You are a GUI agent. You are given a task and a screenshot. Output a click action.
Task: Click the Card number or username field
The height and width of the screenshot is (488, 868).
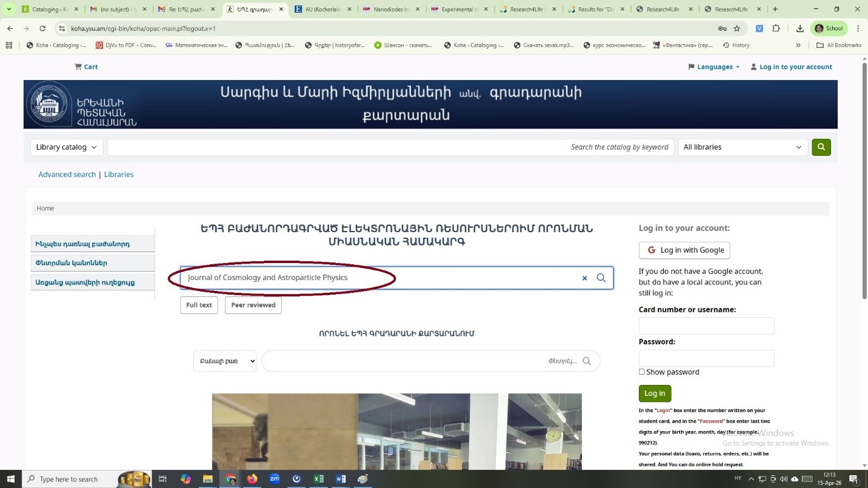pyautogui.click(x=706, y=326)
